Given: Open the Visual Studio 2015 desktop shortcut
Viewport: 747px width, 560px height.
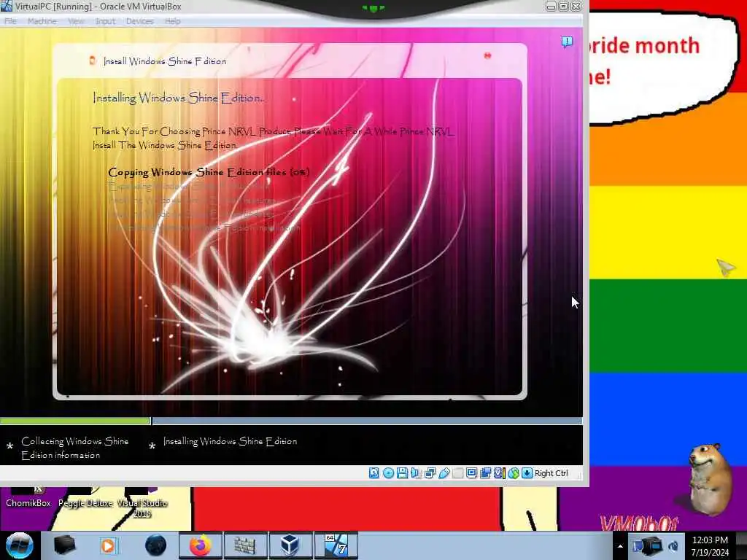Looking at the screenshot, I should pos(142,503).
